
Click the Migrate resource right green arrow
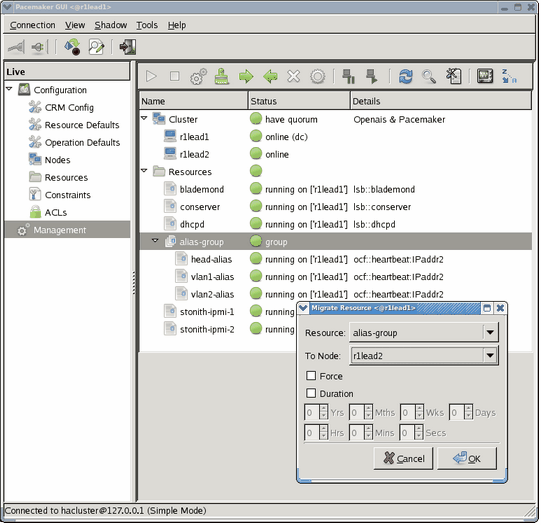click(x=246, y=76)
